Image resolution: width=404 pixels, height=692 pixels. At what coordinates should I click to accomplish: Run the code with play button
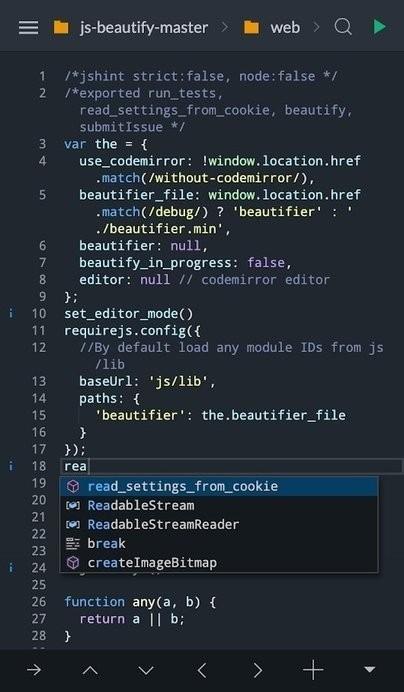pyautogui.click(x=379, y=27)
